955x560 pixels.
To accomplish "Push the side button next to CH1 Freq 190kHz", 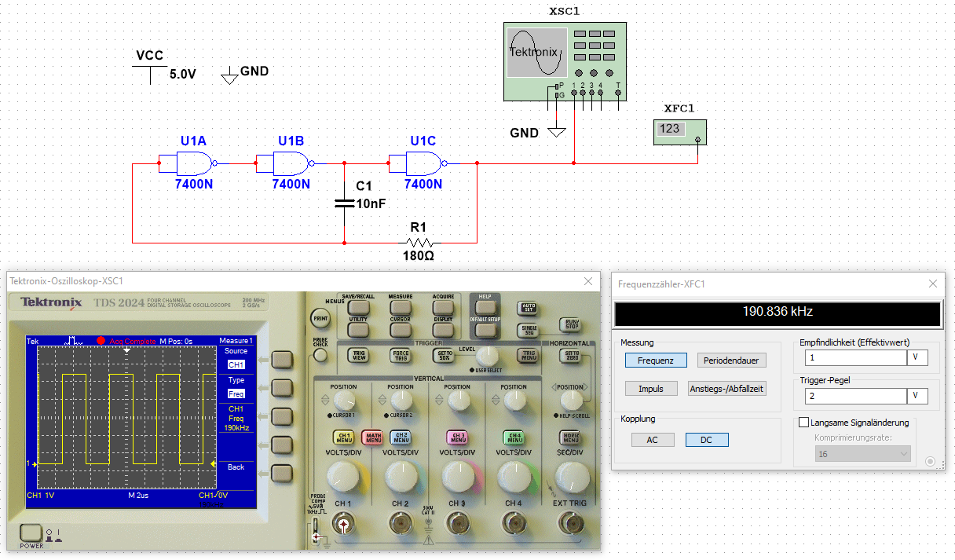I will pos(281,415).
